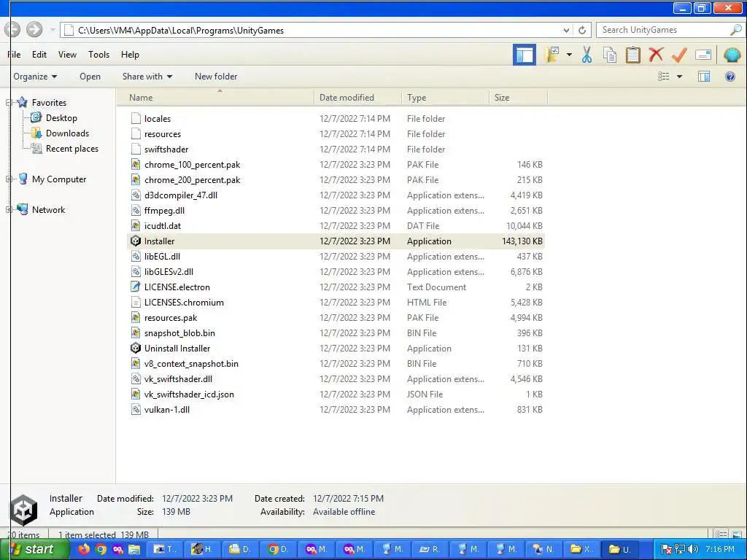
Task: Click the Back navigation arrow
Action: click(x=12, y=30)
